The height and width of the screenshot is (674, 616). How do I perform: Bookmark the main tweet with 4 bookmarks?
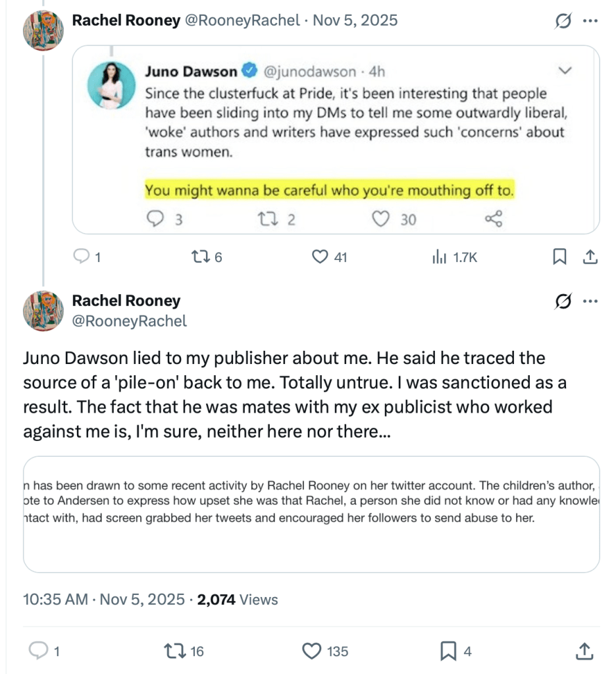coord(448,651)
